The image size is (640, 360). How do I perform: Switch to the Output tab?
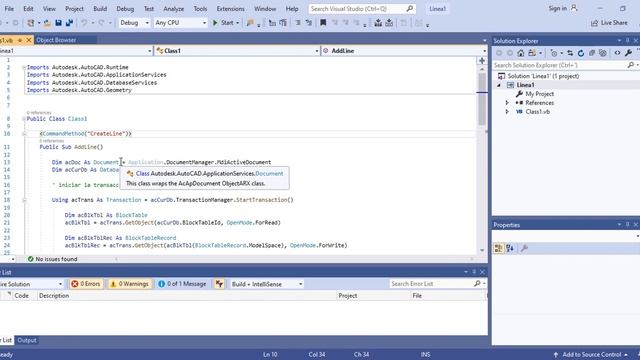coord(27,340)
